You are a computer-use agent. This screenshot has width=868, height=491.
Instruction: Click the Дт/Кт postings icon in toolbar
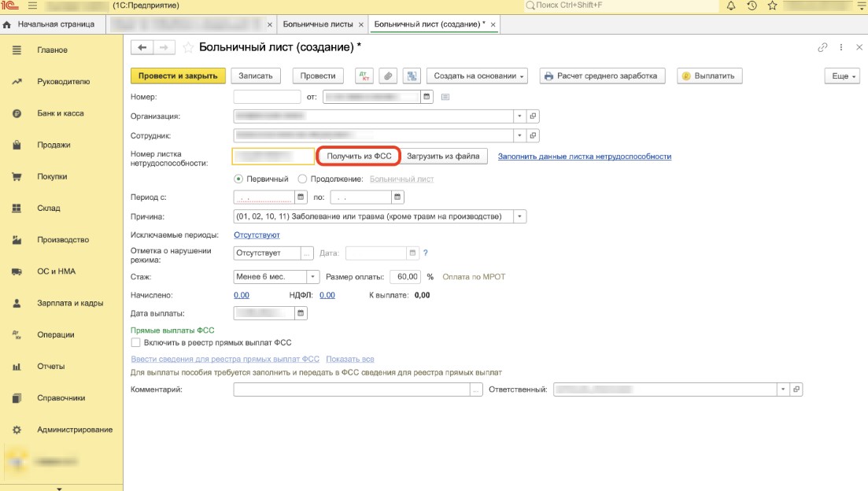point(364,76)
